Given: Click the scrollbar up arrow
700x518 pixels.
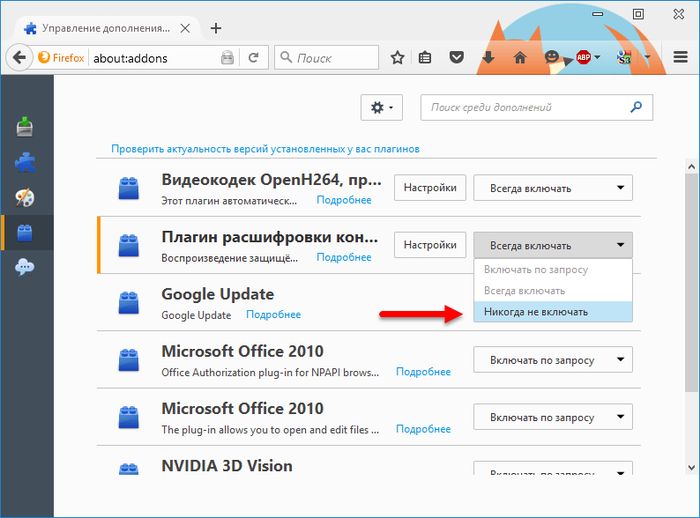Looking at the screenshot, I should click(x=692, y=167).
